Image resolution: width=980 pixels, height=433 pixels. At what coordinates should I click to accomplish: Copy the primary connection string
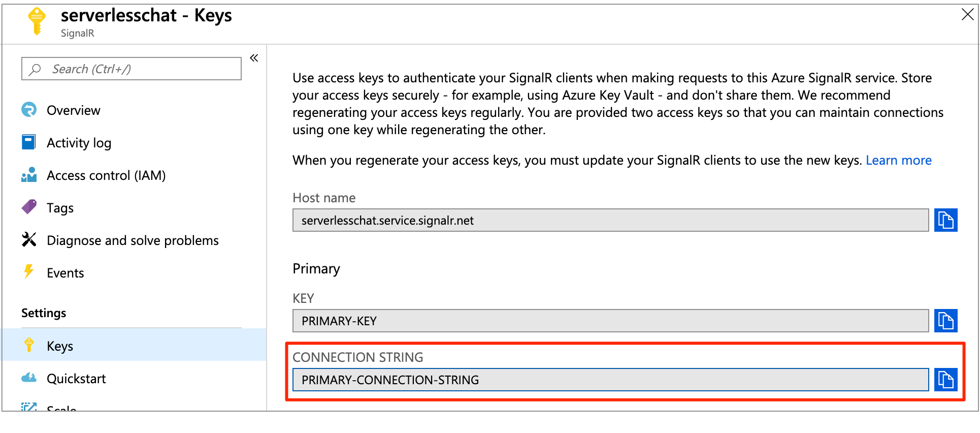tap(945, 379)
